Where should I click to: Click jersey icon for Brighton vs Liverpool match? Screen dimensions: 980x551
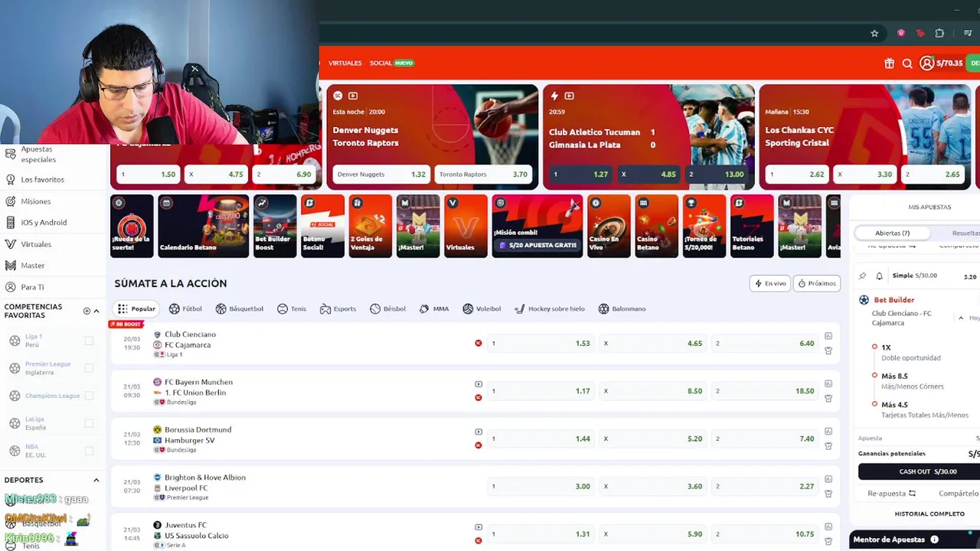pyautogui.click(x=828, y=494)
